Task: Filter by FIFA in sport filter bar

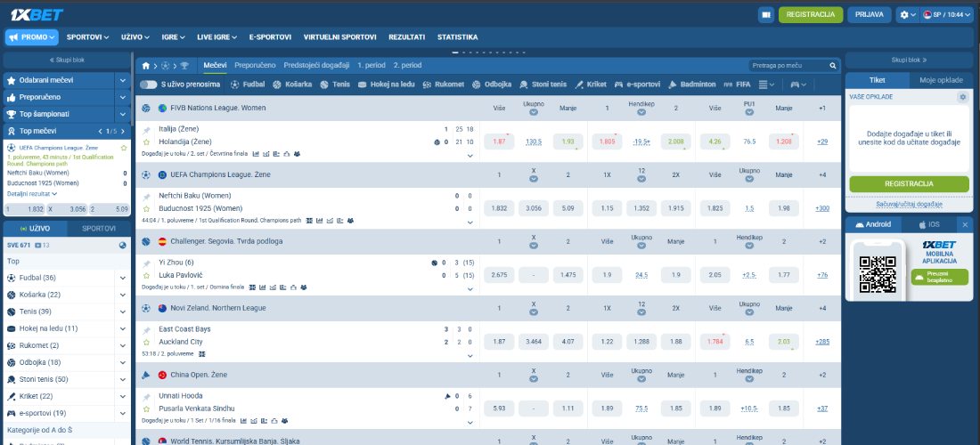Action: pos(737,85)
